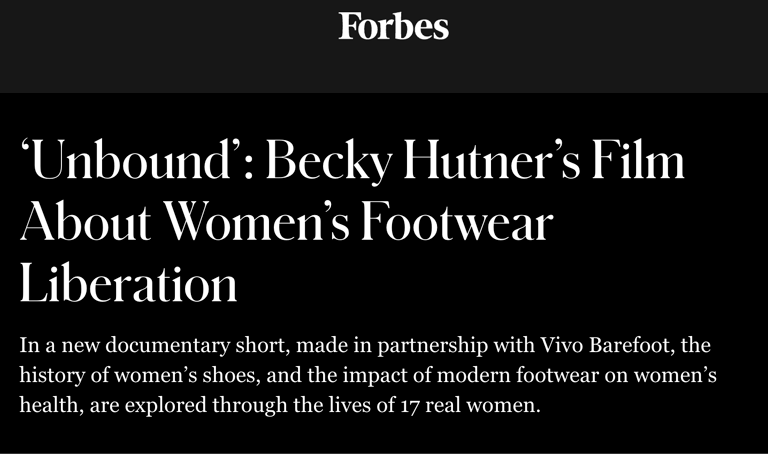768x457 pixels.
Task: Click 'documentary short' in the subtitle
Action: point(171,349)
